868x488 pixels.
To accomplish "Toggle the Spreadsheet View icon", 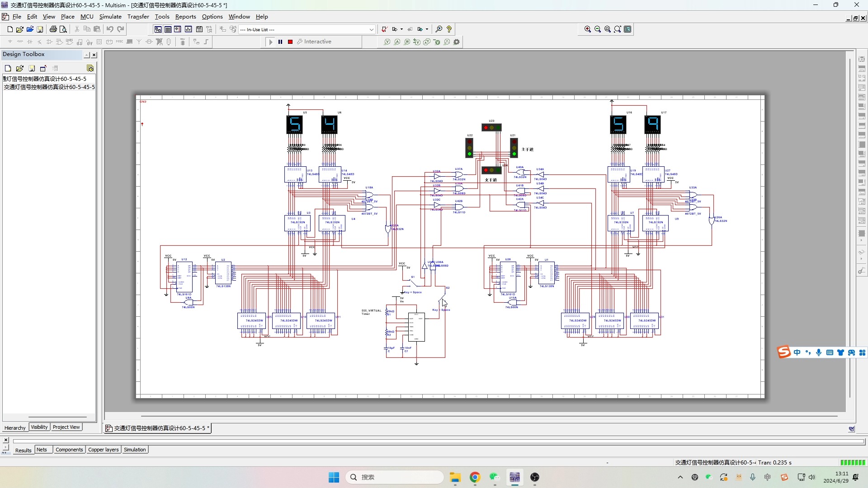I will point(168,29).
